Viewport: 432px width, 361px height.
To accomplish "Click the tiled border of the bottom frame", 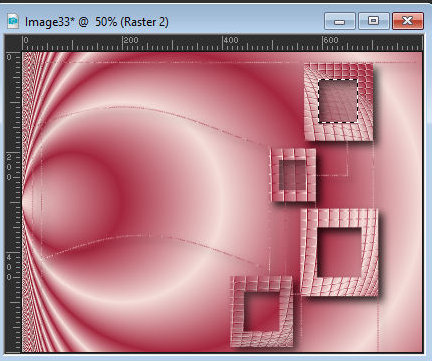I will (x=262, y=338).
